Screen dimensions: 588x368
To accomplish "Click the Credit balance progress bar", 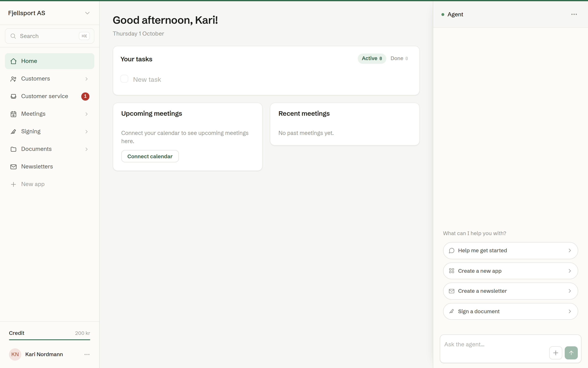I will (50, 340).
